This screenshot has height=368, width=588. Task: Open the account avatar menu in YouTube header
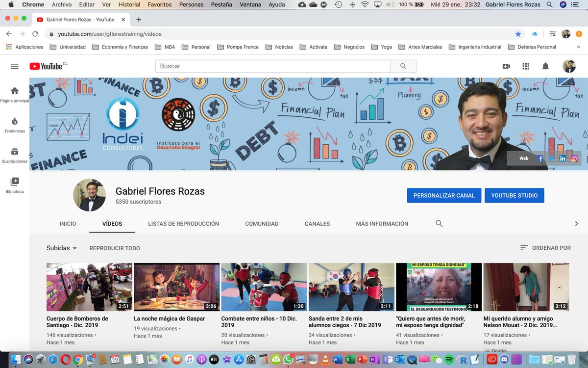pyautogui.click(x=569, y=66)
